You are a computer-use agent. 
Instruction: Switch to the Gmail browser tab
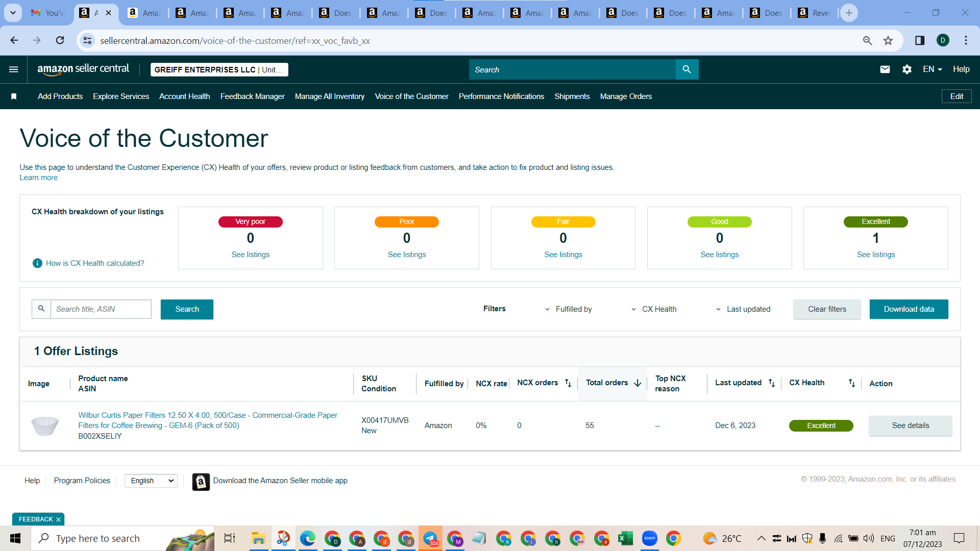coord(47,13)
